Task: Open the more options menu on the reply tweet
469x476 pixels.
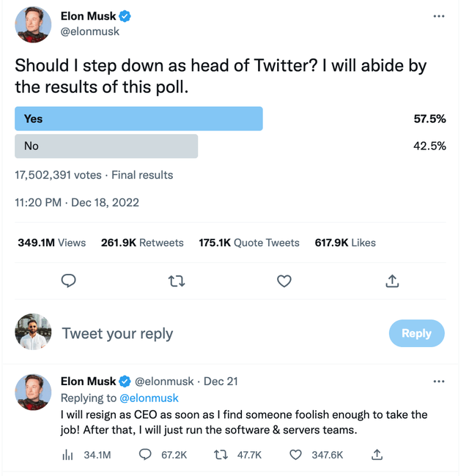Action: coord(439,382)
